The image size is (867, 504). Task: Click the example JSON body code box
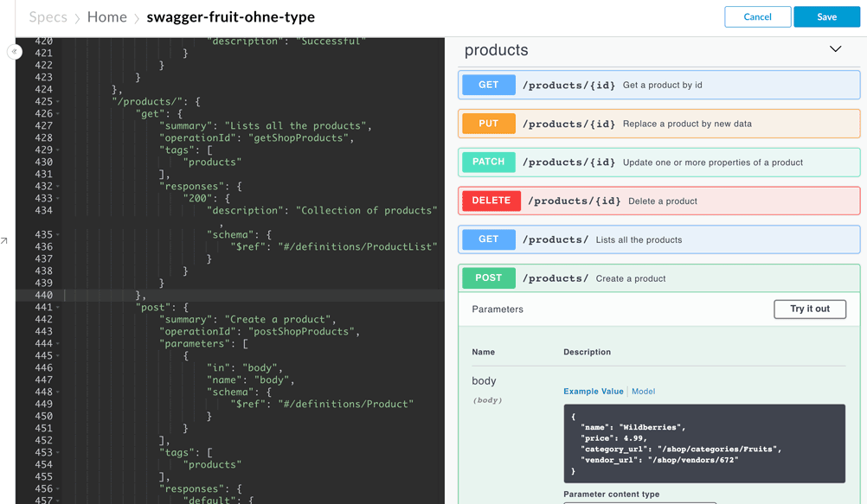tap(704, 443)
